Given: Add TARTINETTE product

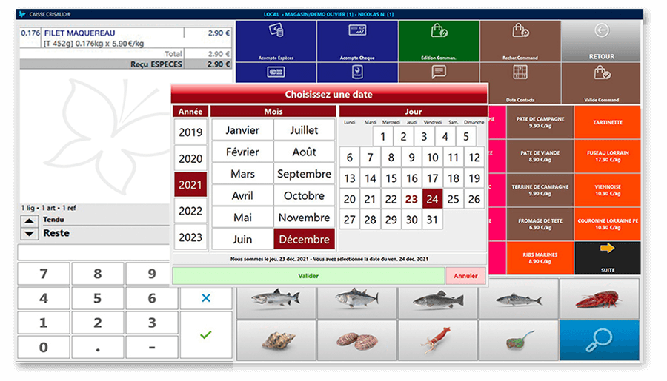Looking at the screenshot, I should 607,122.
